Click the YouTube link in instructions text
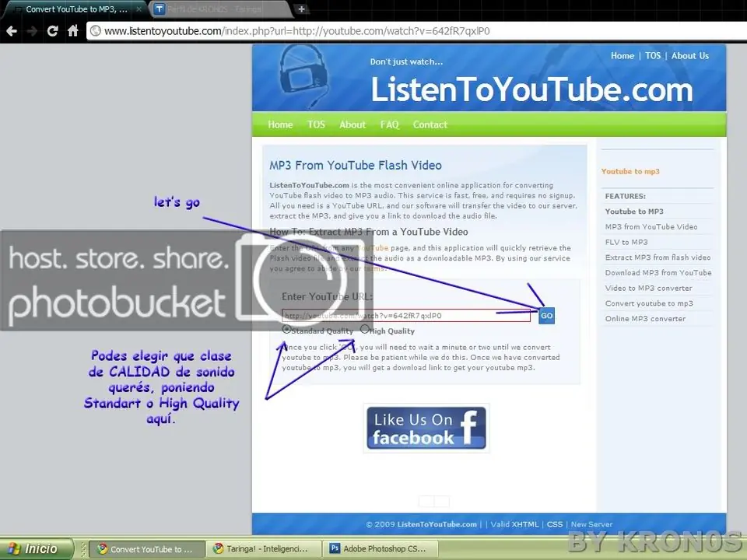 [x=373, y=248]
